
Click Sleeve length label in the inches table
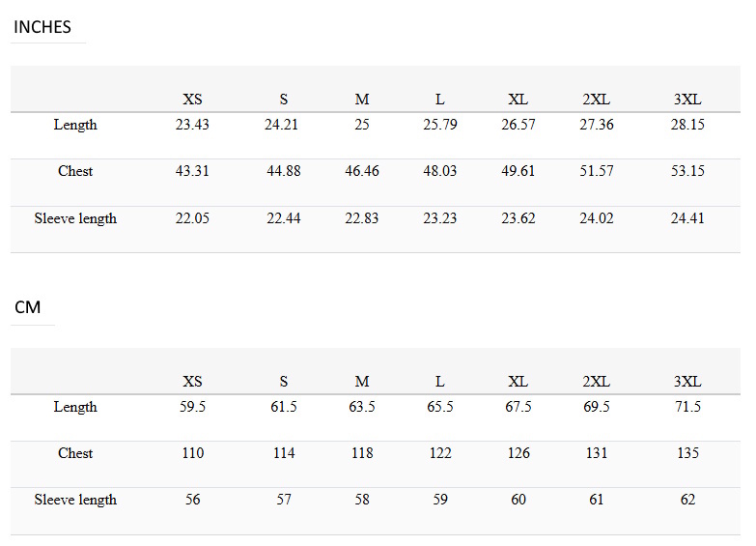pos(75,218)
